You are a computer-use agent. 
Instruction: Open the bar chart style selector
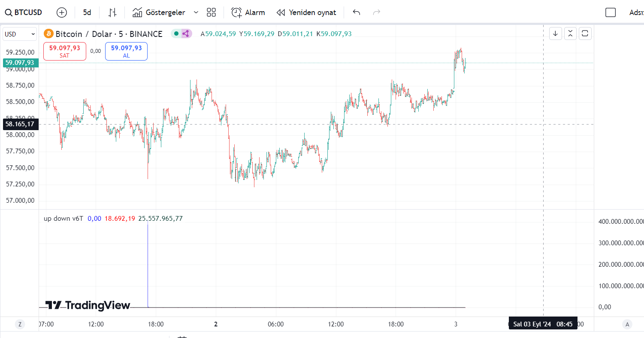pos(112,12)
